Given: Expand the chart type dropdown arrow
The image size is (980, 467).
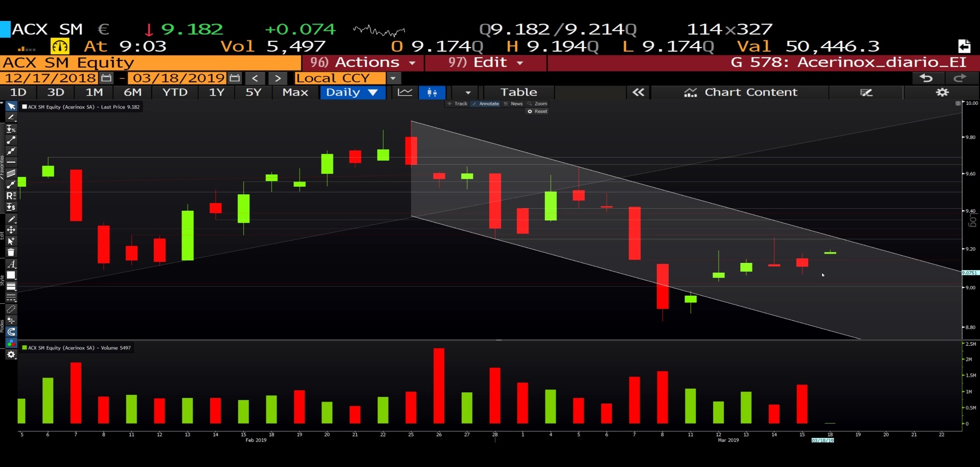Looking at the screenshot, I should 468,92.
